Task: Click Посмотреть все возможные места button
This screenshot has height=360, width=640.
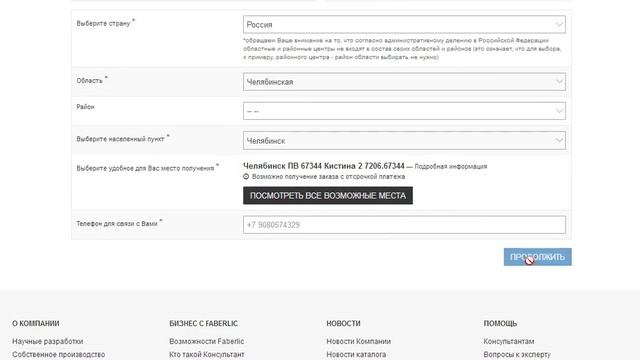Action: pyautogui.click(x=328, y=196)
